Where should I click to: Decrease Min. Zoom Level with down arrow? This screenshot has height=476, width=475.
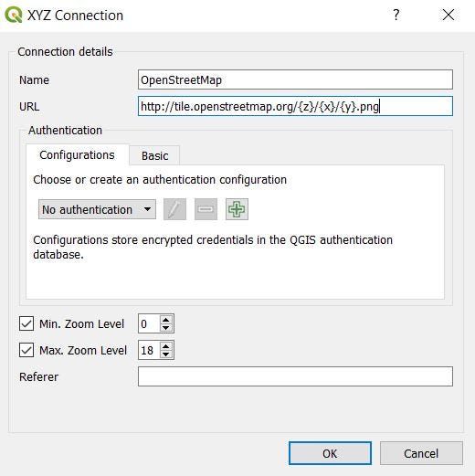166,328
